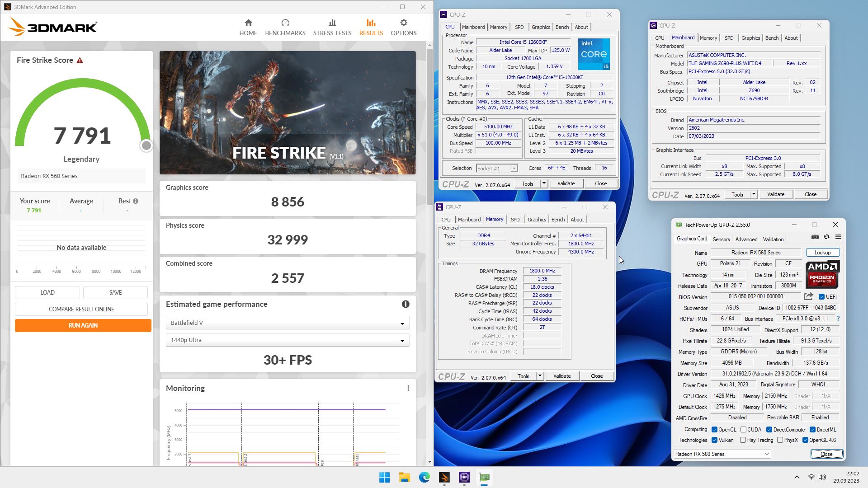
Task: Open Tools arrow in CPU-Z Memory window
Action: (540, 376)
